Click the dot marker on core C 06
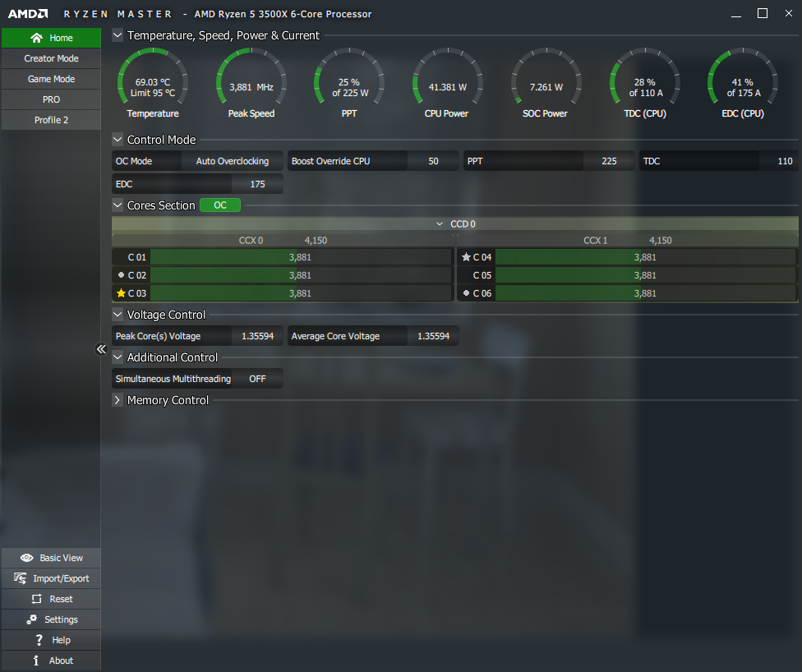The height and width of the screenshot is (672, 802). tap(466, 293)
